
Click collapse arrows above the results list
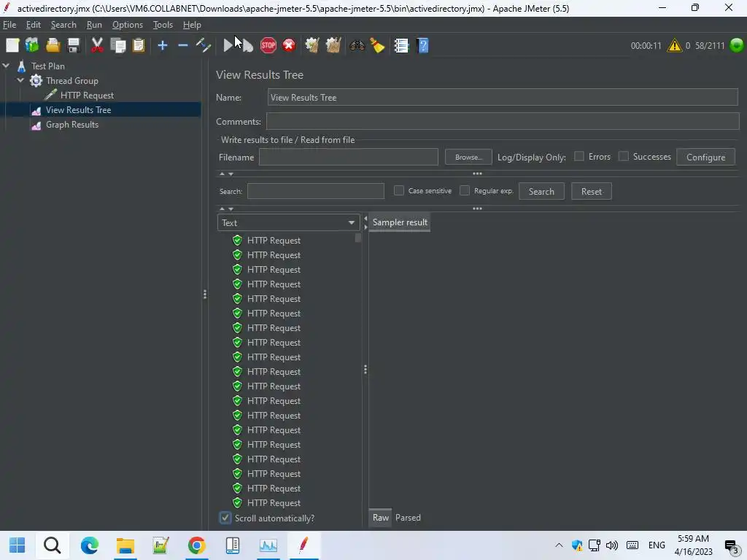coord(226,209)
